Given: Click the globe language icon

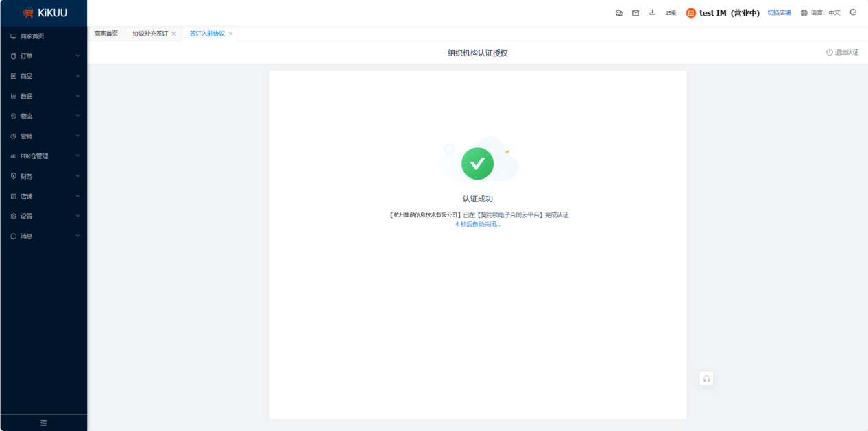Looking at the screenshot, I should tap(804, 13).
